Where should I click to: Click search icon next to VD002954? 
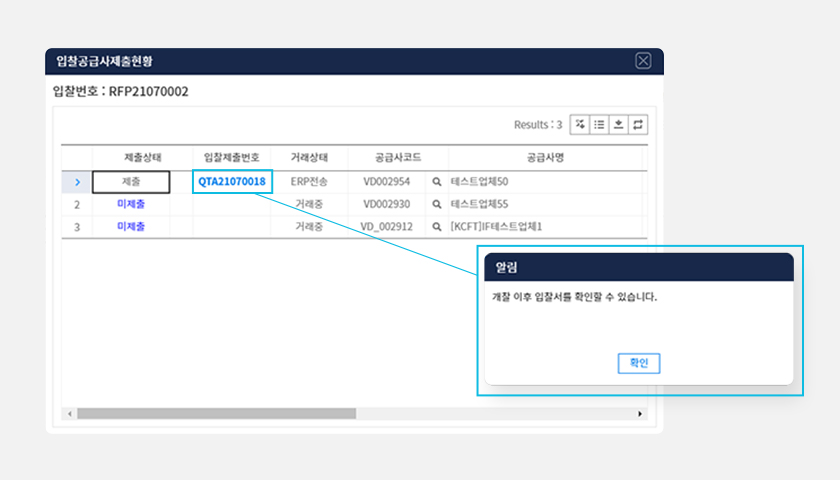pos(436,182)
